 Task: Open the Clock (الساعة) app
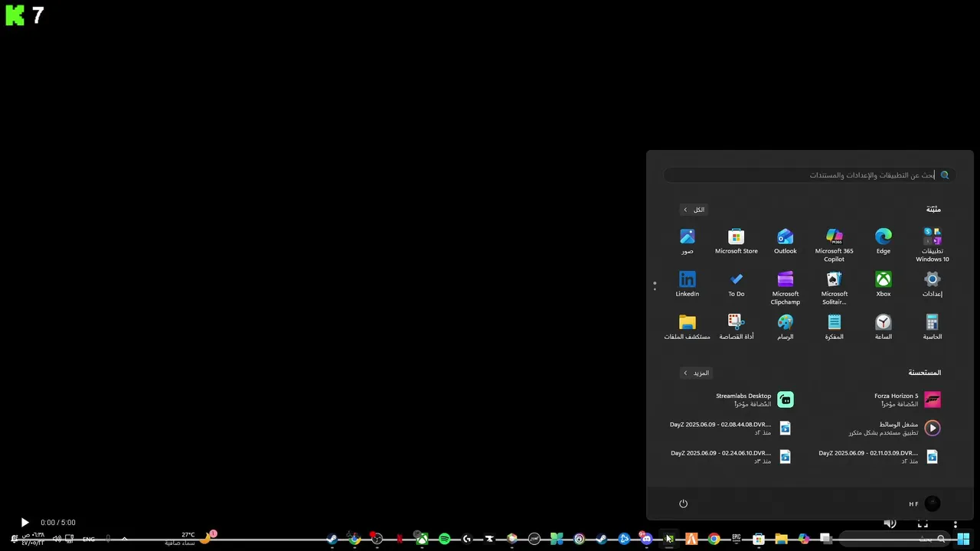pos(883,327)
